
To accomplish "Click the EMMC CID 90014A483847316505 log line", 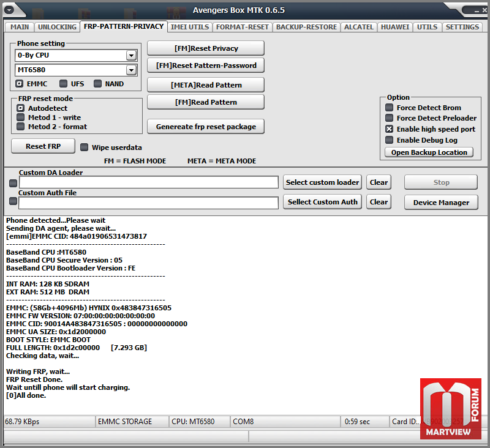I will click(97, 324).
